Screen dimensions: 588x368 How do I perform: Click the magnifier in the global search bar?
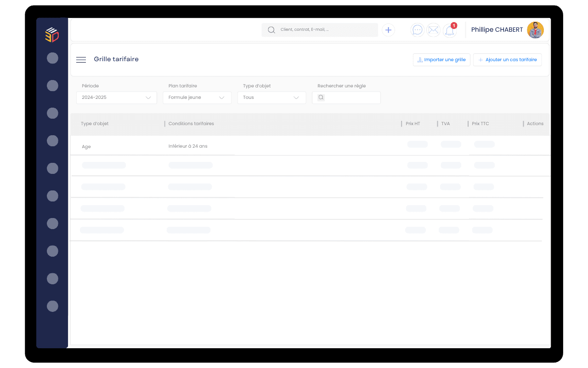[271, 29]
